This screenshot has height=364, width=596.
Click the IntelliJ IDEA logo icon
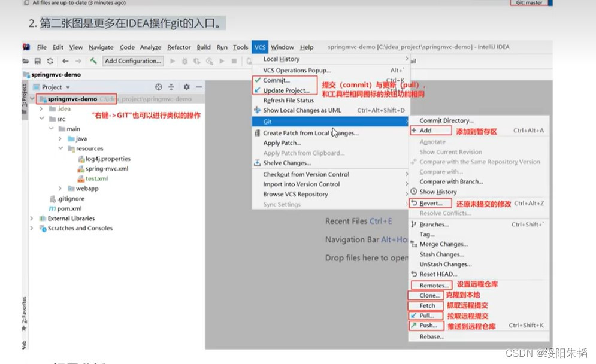[26, 47]
